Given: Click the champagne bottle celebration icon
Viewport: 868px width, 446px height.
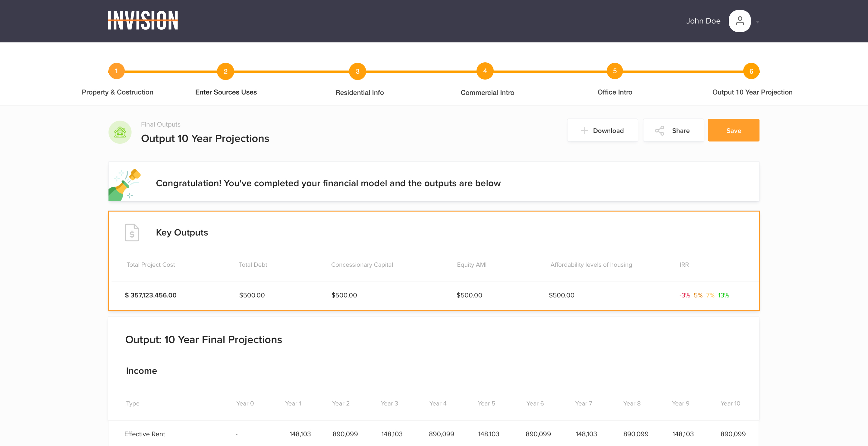Looking at the screenshot, I should (x=124, y=185).
